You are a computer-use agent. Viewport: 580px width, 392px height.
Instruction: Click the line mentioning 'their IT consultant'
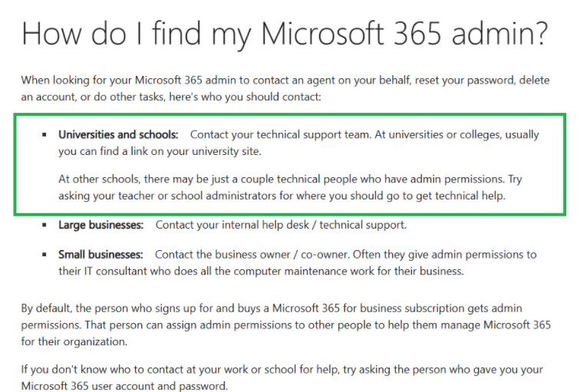click(x=261, y=271)
